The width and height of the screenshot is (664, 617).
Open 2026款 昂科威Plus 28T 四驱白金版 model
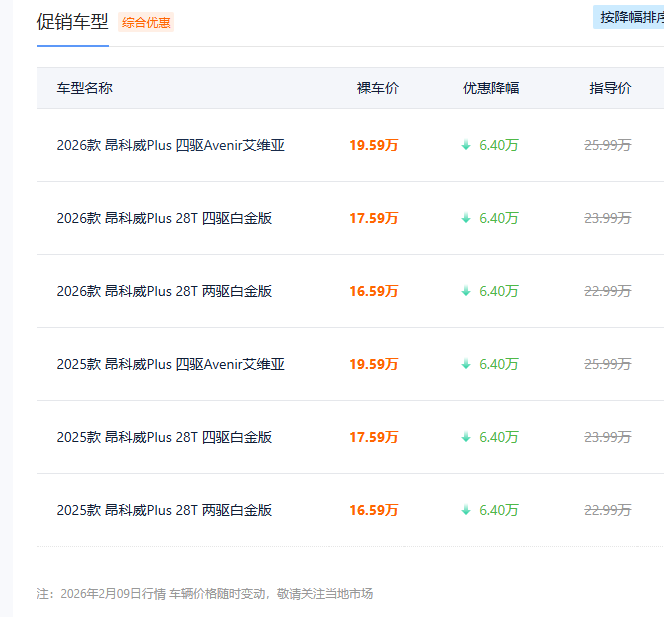(x=164, y=218)
